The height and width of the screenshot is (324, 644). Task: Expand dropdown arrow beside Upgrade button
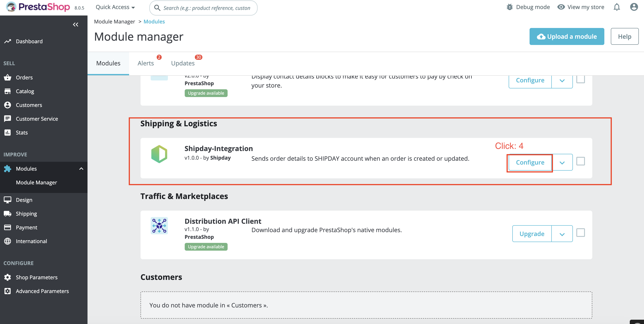point(562,234)
